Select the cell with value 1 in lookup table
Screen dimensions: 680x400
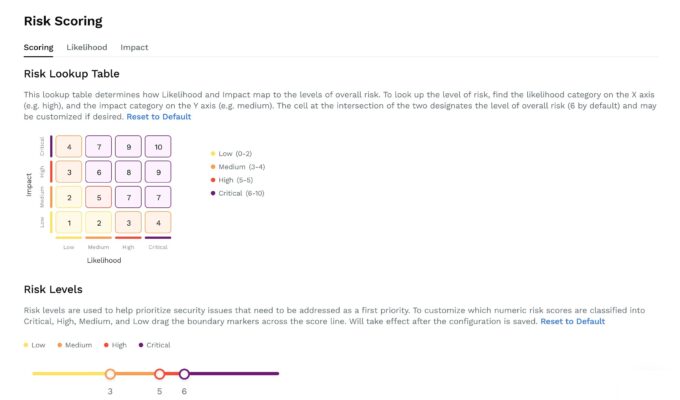(x=68, y=222)
